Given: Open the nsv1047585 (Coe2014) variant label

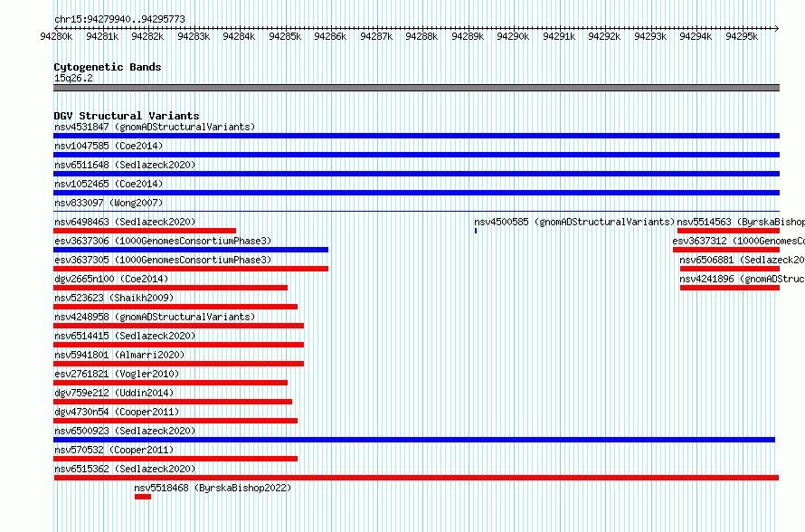Looking at the screenshot, I should (x=109, y=146).
